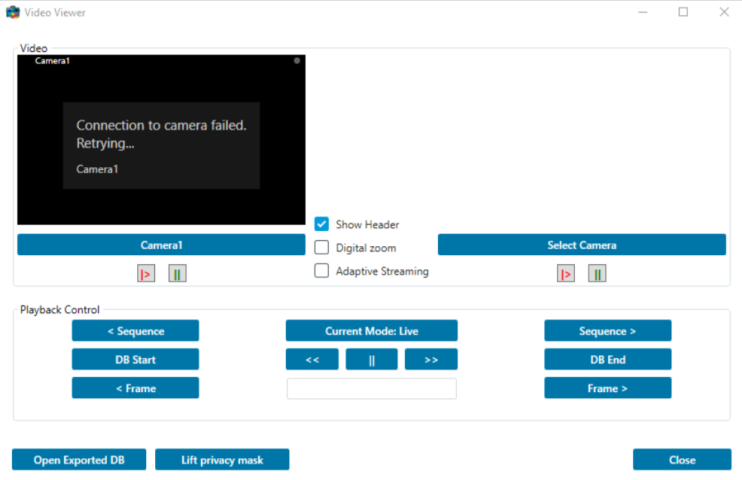Click the Open Exported DB button
The image size is (742, 480).
(79, 460)
